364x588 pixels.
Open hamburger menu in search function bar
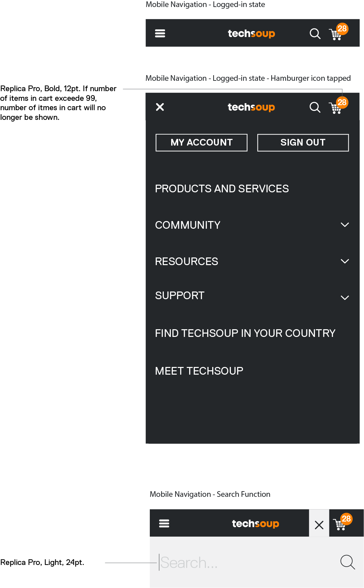point(164,524)
